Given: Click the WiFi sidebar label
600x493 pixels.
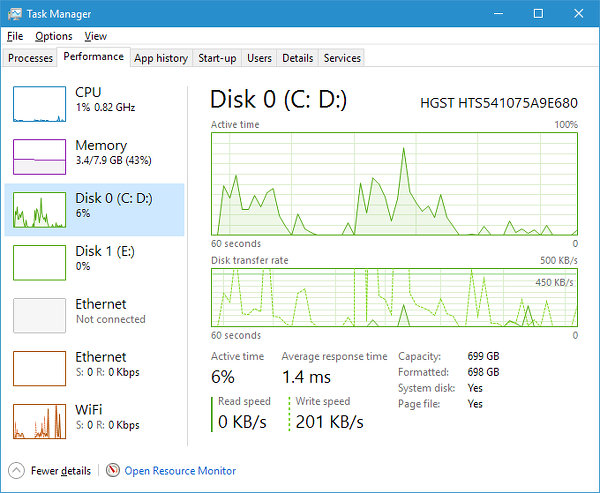Looking at the screenshot, I should (x=89, y=410).
